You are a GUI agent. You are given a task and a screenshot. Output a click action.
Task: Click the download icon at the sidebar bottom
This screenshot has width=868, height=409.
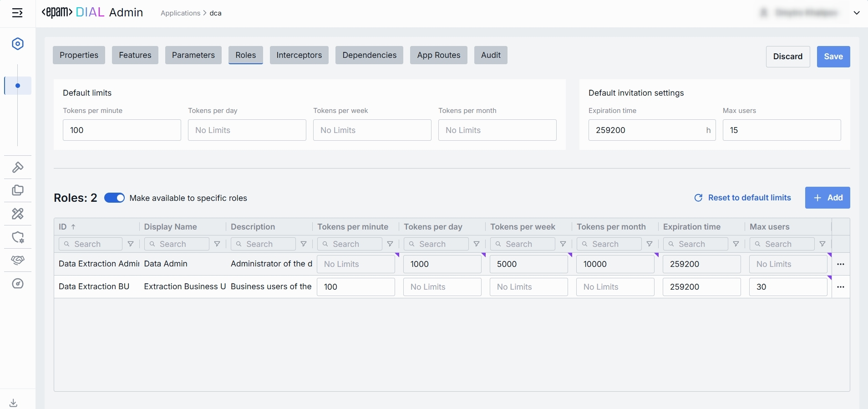click(x=14, y=403)
